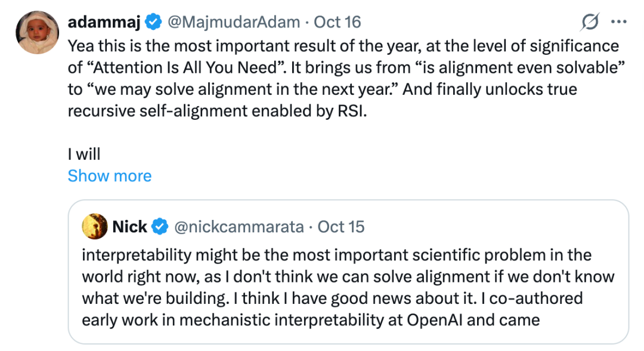Expand tweet with Show more link
The image size is (644, 351).
click(x=110, y=176)
